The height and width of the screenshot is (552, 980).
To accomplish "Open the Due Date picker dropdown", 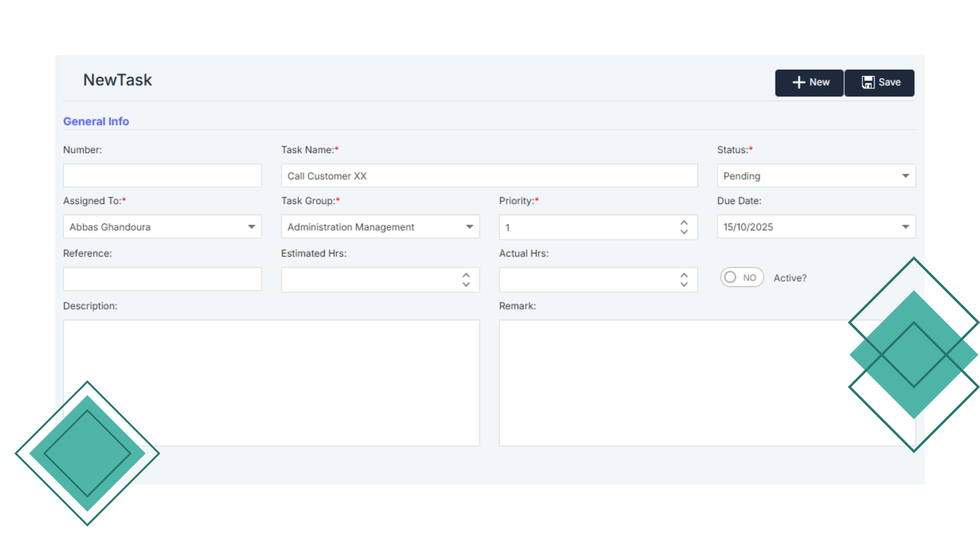I will [x=905, y=227].
